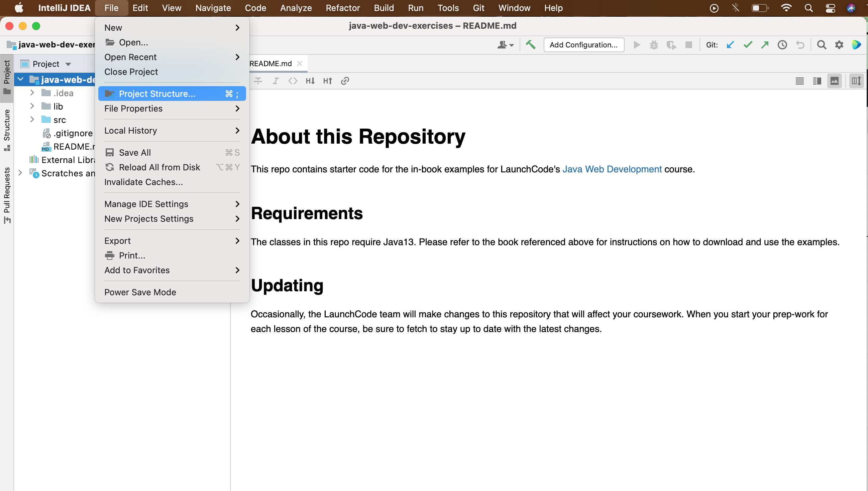Viewport: 868px width, 491px height.
Task: Switch to editor and preview split mode
Action: (x=817, y=81)
